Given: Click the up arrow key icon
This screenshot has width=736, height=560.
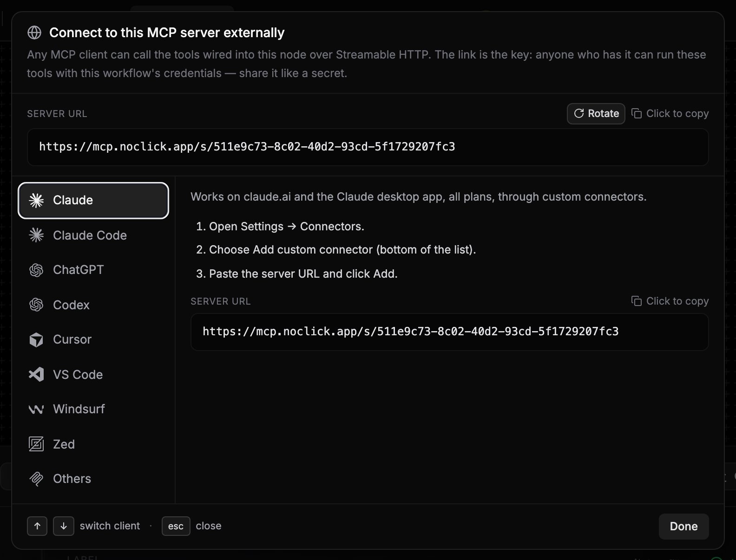Looking at the screenshot, I should coord(37,526).
